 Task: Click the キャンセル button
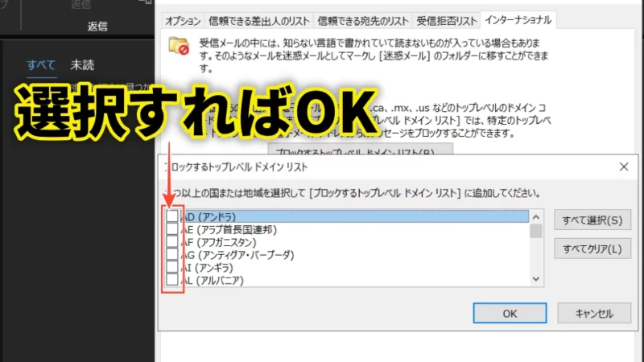point(594,314)
